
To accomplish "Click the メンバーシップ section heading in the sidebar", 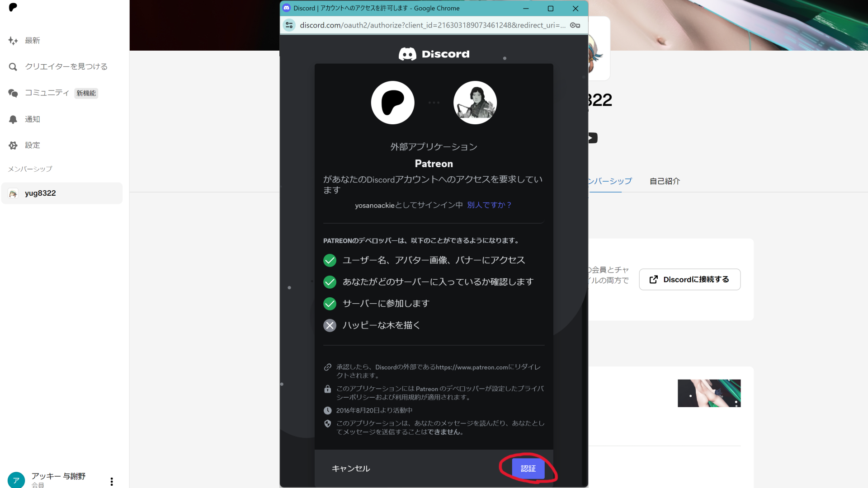I will tap(30, 169).
